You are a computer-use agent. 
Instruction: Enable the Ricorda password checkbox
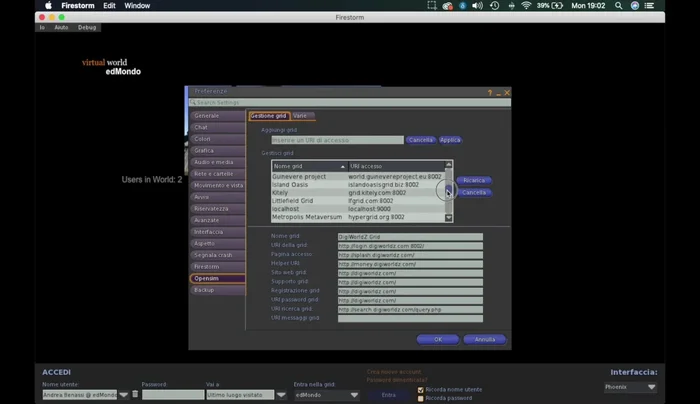[x=422, y=398]
